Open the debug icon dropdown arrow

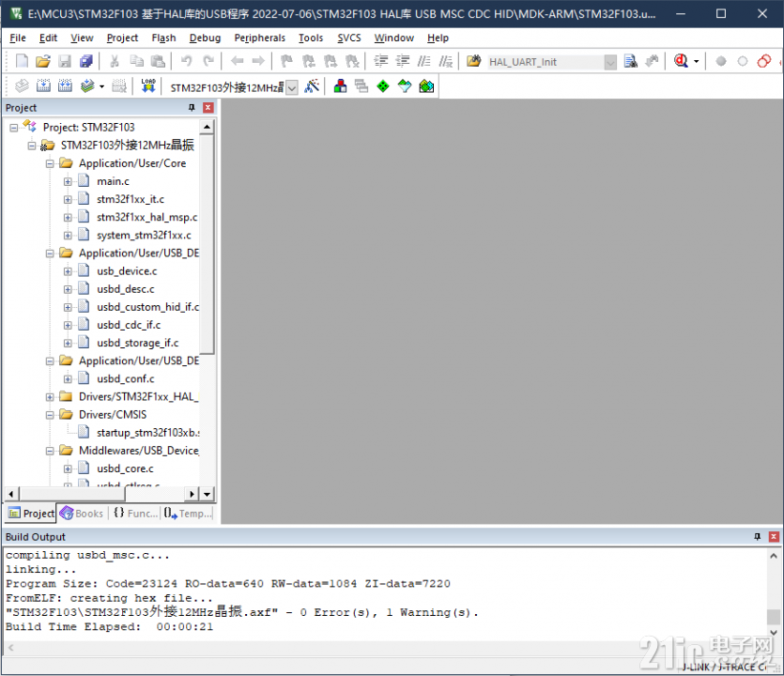pos(696,62)
